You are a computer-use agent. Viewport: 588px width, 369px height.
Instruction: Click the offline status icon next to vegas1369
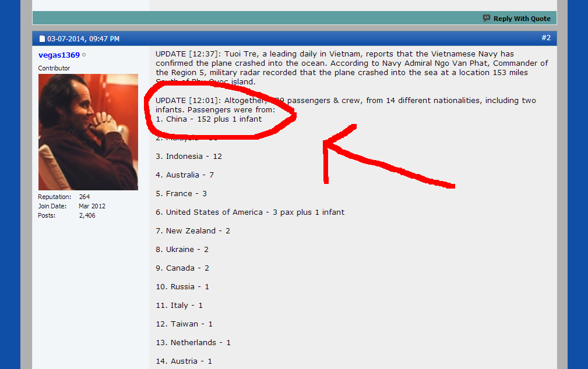pyautogui.click(x=84, y=55)
